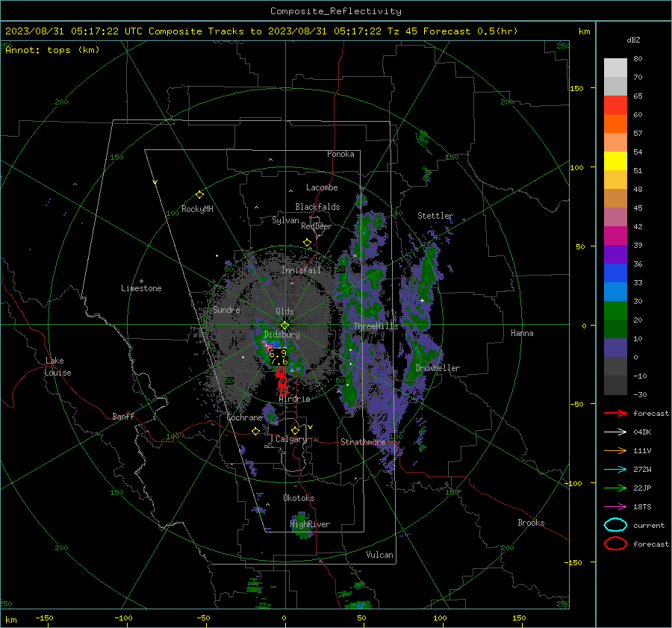Click the ThreeHills label
The image size is (672, 628).
[376, 326]
